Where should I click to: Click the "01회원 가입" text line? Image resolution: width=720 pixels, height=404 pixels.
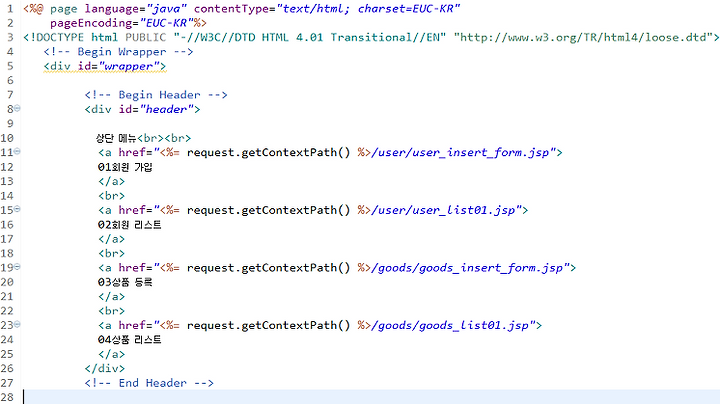pyautogui.click(x=125, y=167)
